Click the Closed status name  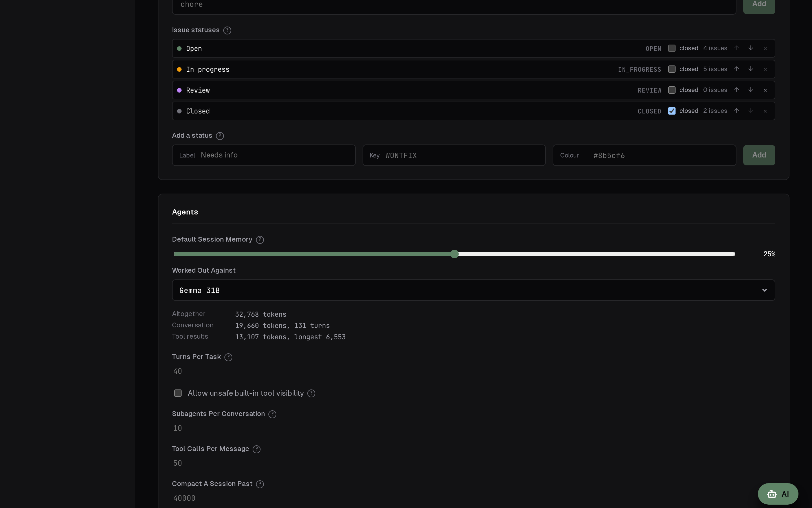(198, 111)
